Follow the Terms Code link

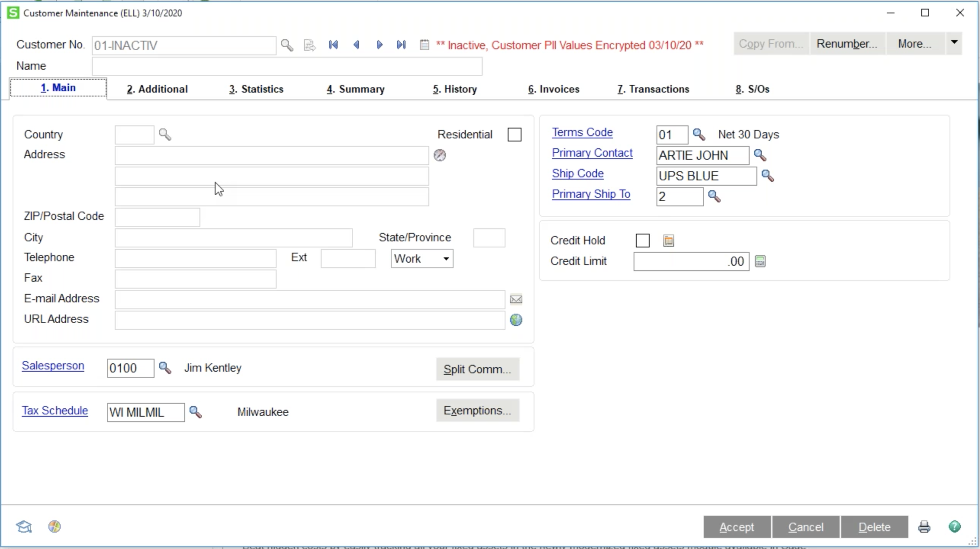(x=582, y=132)
